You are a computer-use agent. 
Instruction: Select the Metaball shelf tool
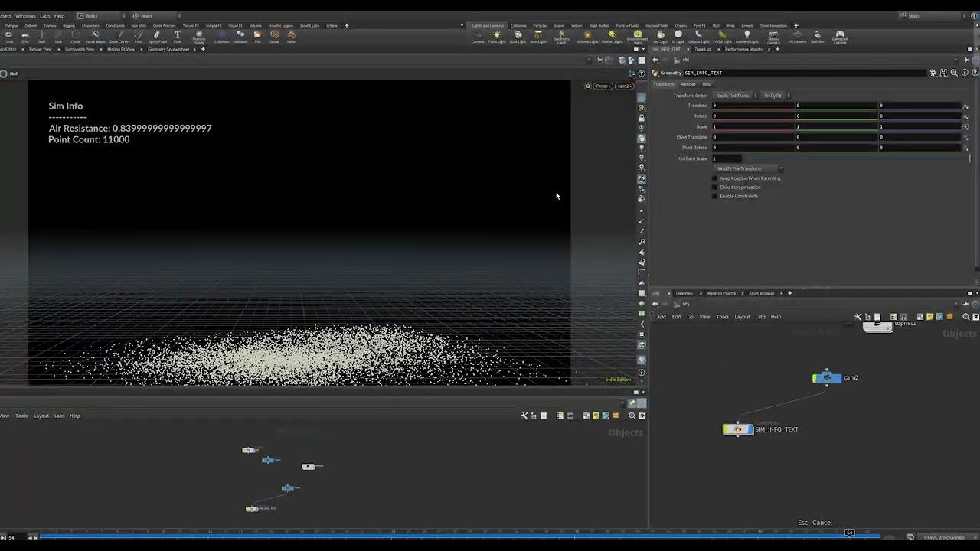pyautogui.click(x=240, y=35)
